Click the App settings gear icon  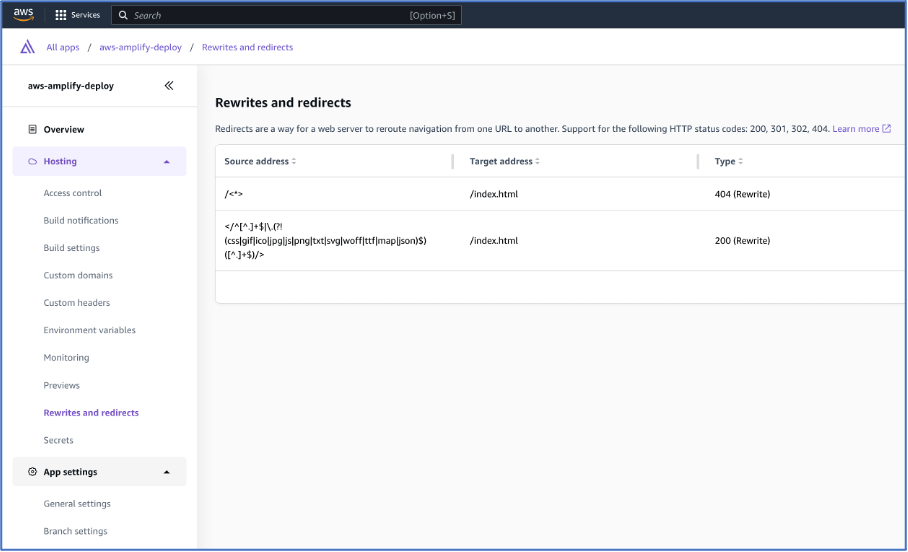tap(32, 471)
